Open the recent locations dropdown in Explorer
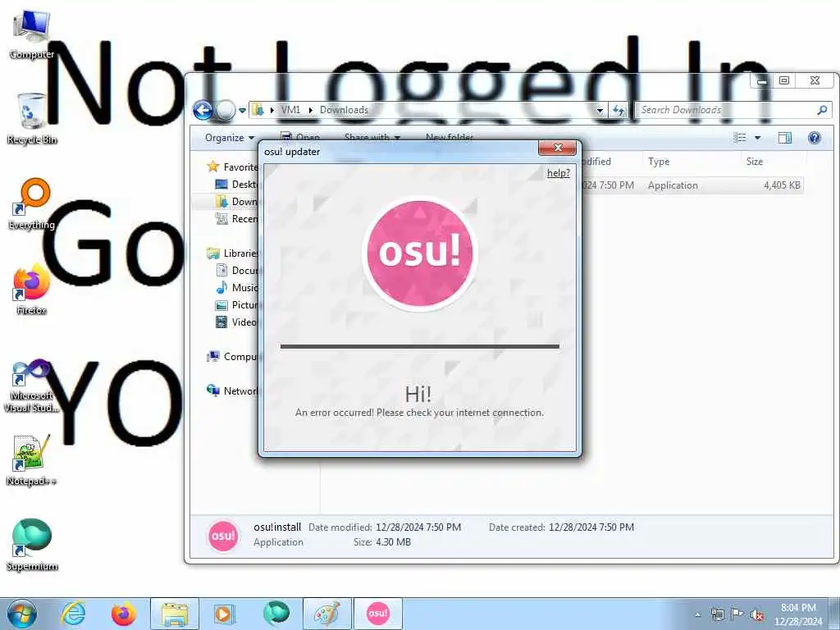 click(x=242, y=111)
